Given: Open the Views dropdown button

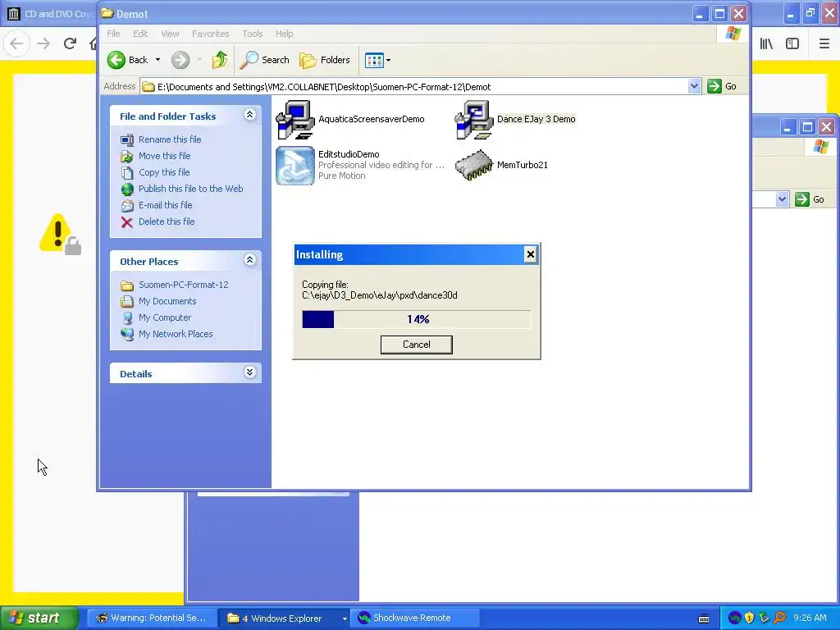Looking at the screenshot, I should [377, 60].
